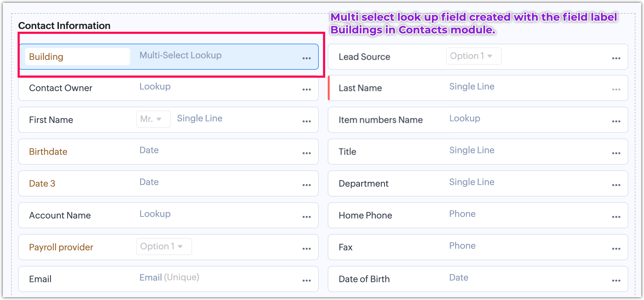Click the Email field three-dots icon
The image size is (644, 300).
[x=306, y=281]
